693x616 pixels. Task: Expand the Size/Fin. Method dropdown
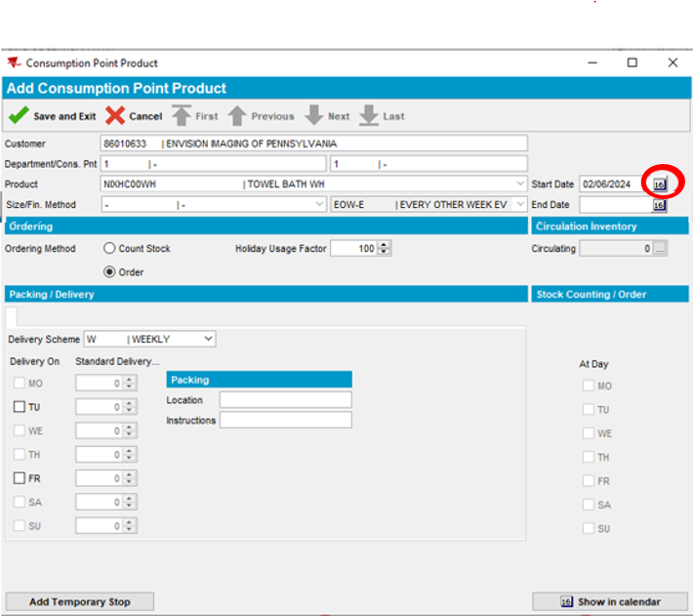[x=319, y=205]
